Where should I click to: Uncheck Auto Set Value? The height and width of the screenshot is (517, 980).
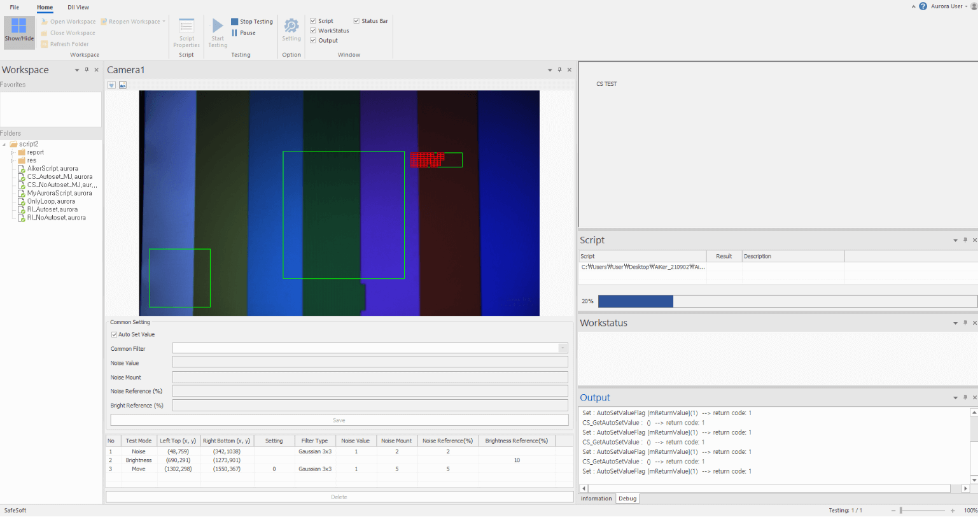point(114,334)
